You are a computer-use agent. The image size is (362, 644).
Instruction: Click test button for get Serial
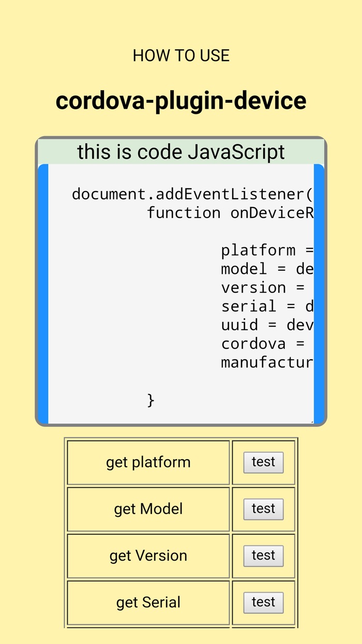coord(263,602)
